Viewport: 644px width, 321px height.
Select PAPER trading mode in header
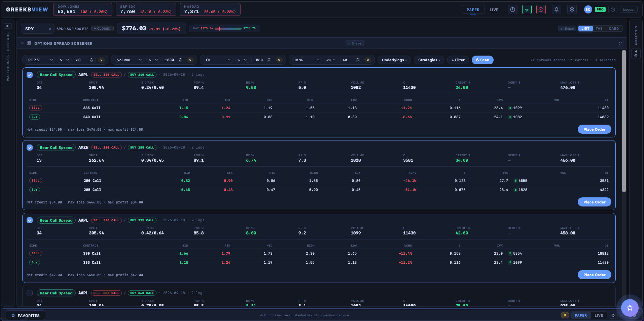coord(473,10)
